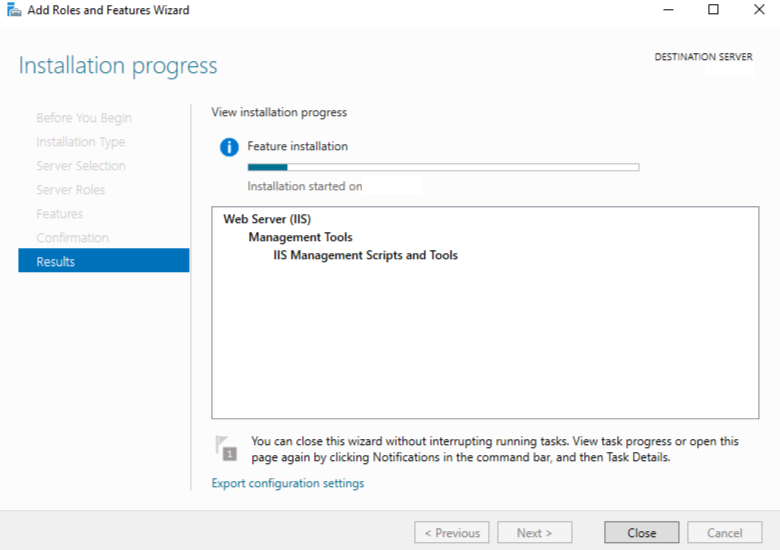The width and height of the screenshot is (780, 550).
Task: Select the Features step in sidebar
Action: click(x=59, y=214)
